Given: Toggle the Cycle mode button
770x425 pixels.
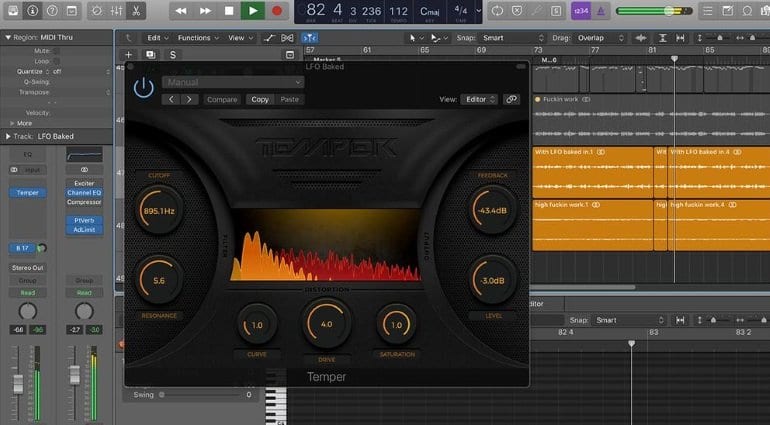Looking at the screenshot, I should click(x=497, y=11).
